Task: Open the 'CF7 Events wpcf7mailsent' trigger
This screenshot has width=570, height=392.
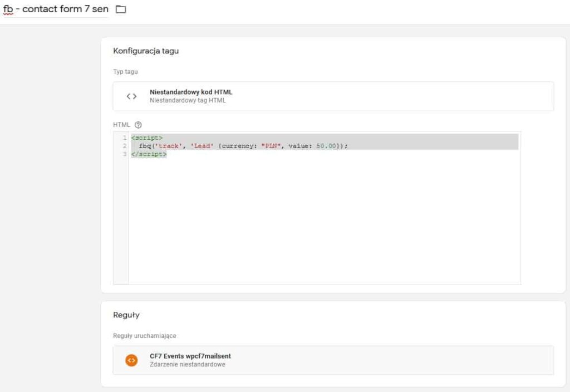Action: pyautogui.click(x=190, y=356)
